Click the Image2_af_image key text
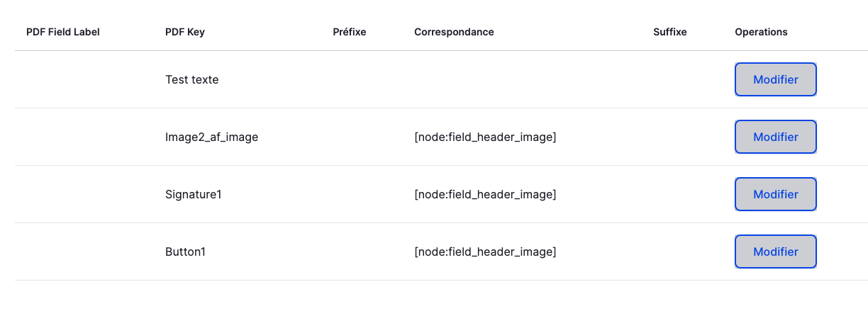This screenshot has width=868, height=311. tap(211, 137)
